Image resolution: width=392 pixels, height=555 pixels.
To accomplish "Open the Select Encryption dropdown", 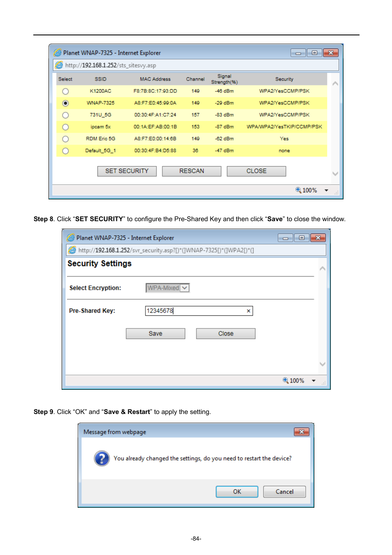I will coord(168,288).
